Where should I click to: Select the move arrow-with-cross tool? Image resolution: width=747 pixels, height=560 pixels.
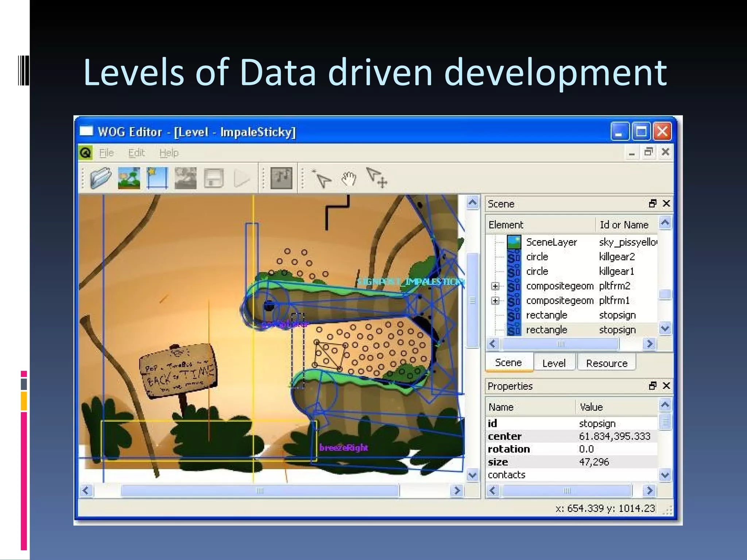pyautogui.click(x=376, y=178)
